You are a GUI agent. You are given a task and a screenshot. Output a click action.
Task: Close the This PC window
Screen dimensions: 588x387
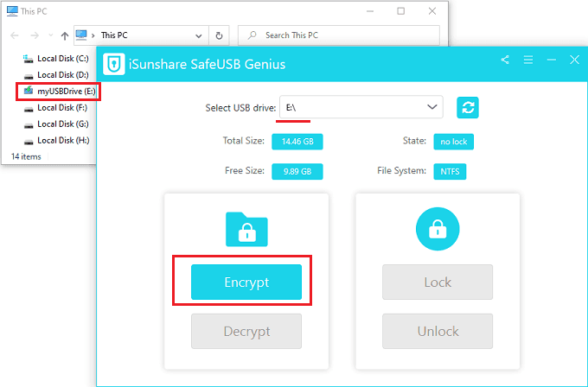click(432, 11)
